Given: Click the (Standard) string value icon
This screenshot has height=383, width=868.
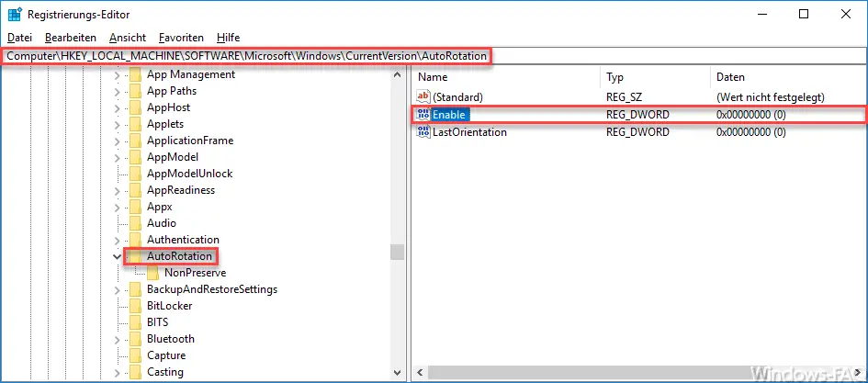Looking at the screenshot, I should (423, 96).
